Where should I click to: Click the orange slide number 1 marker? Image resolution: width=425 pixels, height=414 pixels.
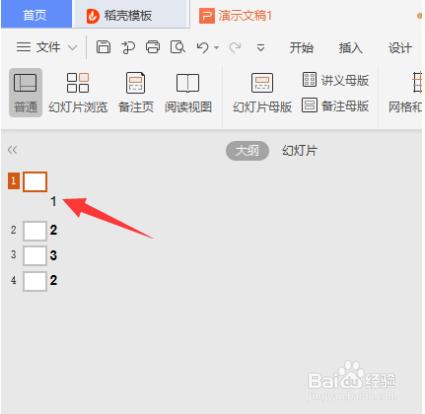click(14, 181)
